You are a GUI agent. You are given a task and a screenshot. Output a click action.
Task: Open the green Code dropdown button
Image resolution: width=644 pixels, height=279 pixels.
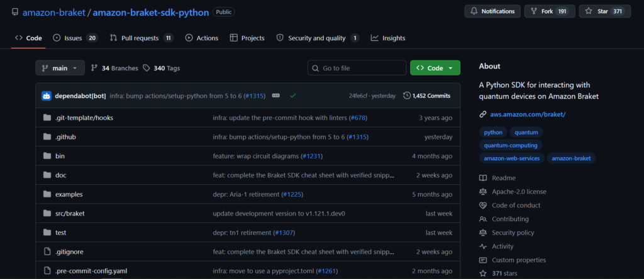435,68
